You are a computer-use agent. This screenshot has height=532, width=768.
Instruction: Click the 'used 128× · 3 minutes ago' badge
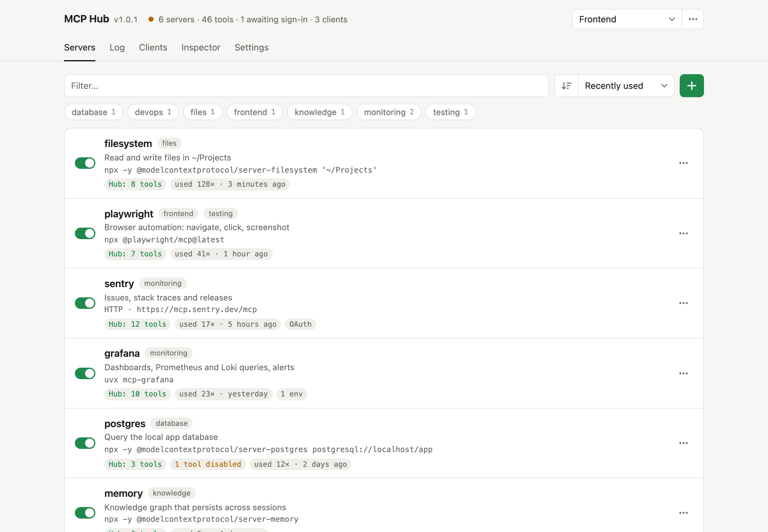[230, 184]
